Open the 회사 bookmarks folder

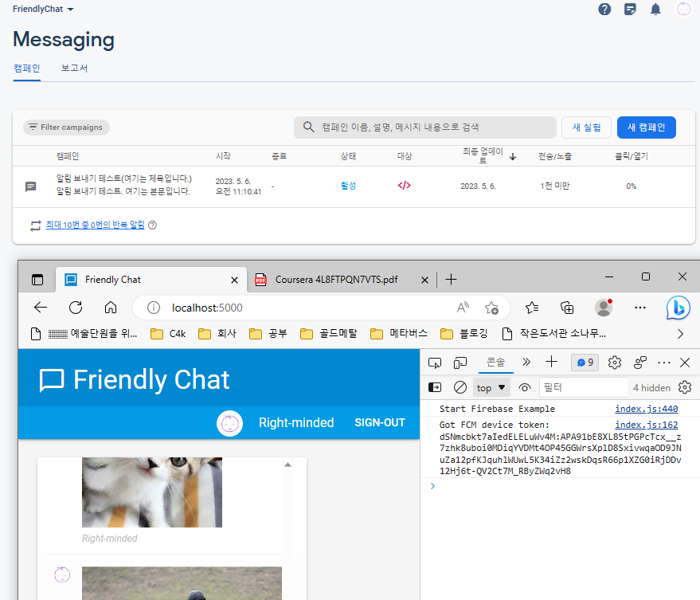pos(217,333)
